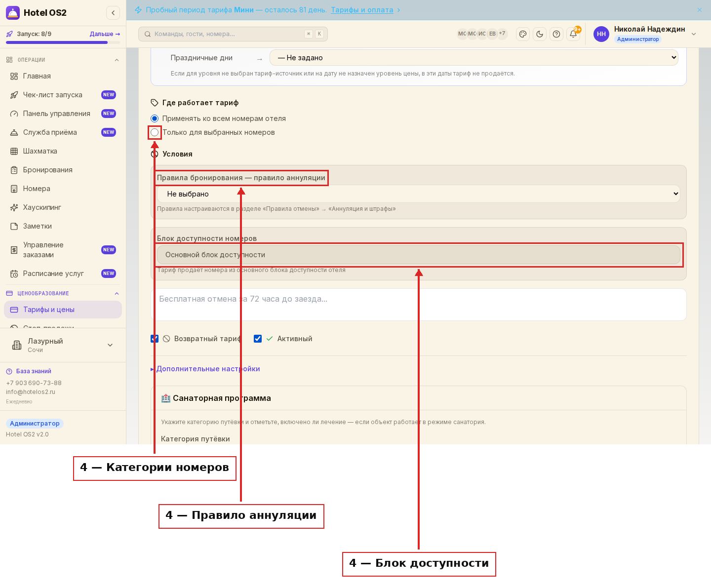Open the Тарифы и оплата link

coord(362,10)
